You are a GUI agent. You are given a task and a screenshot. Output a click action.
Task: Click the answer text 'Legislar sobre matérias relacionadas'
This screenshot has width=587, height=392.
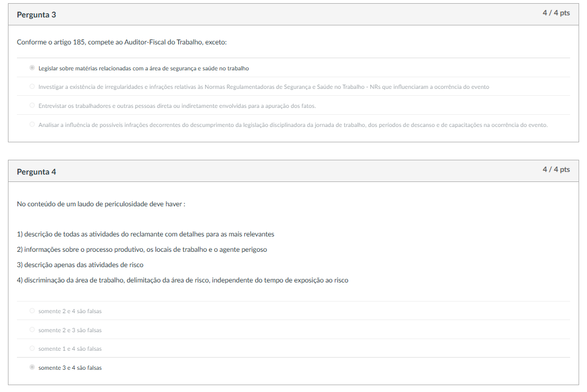[x=143, y=69]
